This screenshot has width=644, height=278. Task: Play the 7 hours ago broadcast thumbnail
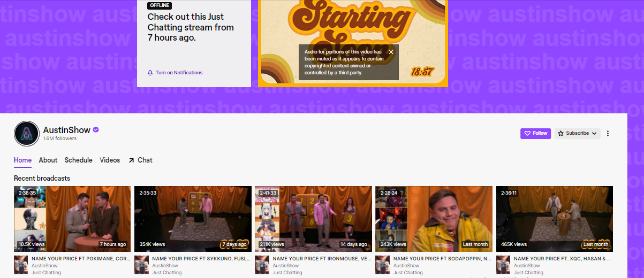pos(72,219)
